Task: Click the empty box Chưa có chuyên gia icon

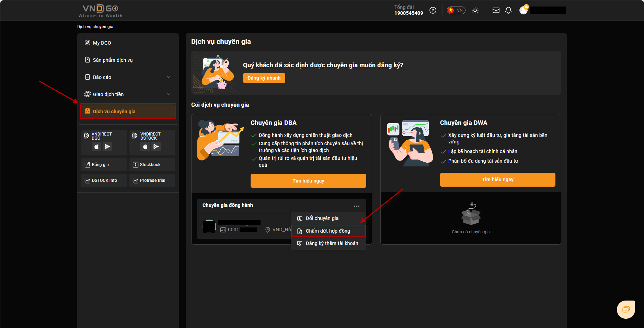Action: tap(471, 214)
